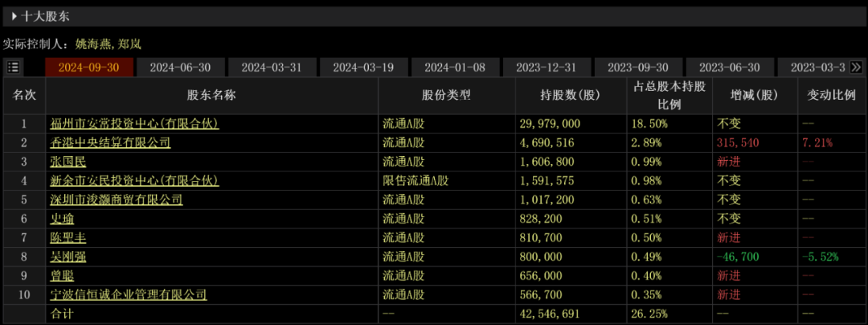Open shareholder 香港中央结算有限公司
The width and height of the screenshot is (868, 325).
110,143
